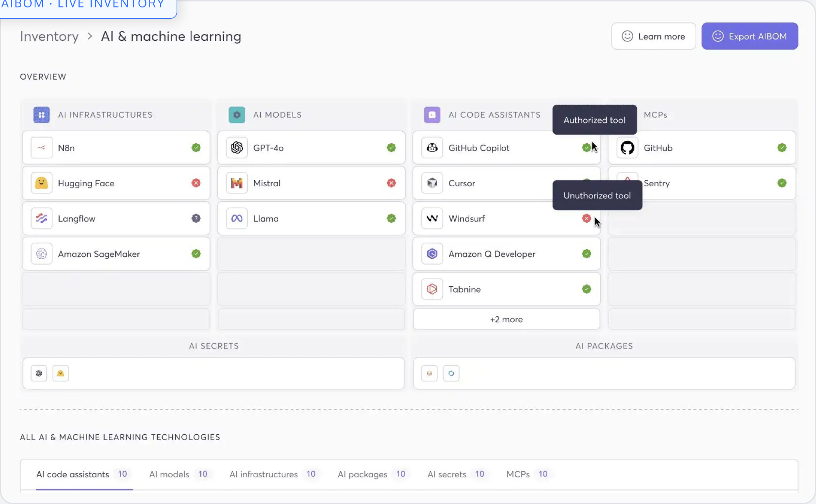This screenshot has width=816, height=504.
Task: Click green authorized badge on Amazon SageMaker
Action: point(196,254)
